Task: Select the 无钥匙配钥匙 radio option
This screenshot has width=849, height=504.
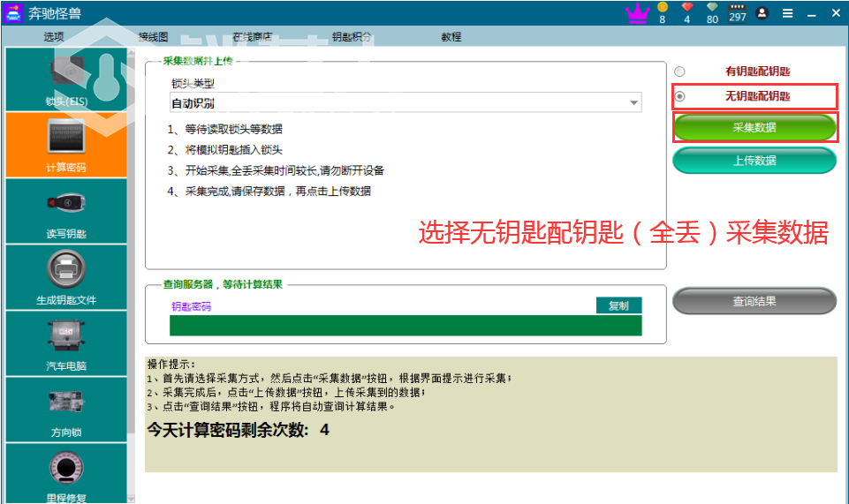Action: coord(679,96)
